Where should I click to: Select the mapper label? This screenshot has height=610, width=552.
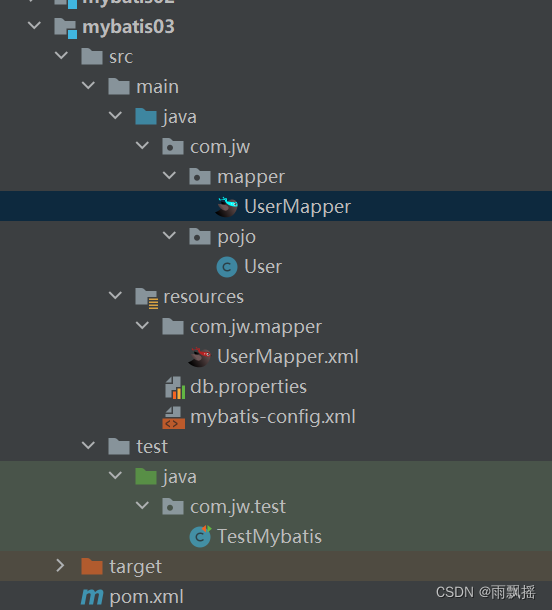(x=251, y=177)
